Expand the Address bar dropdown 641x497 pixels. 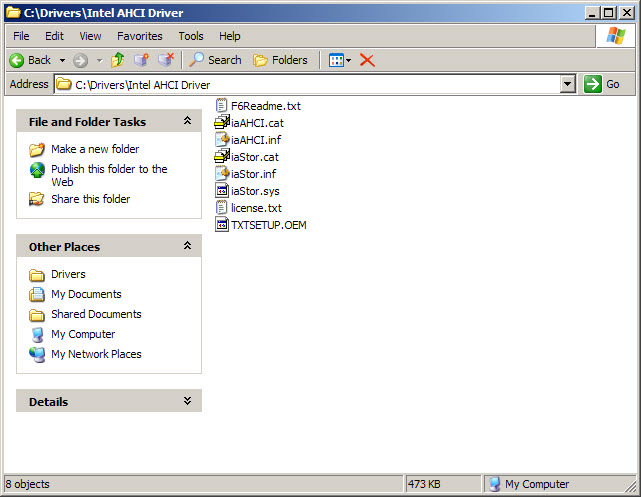[x=567, y=84]
